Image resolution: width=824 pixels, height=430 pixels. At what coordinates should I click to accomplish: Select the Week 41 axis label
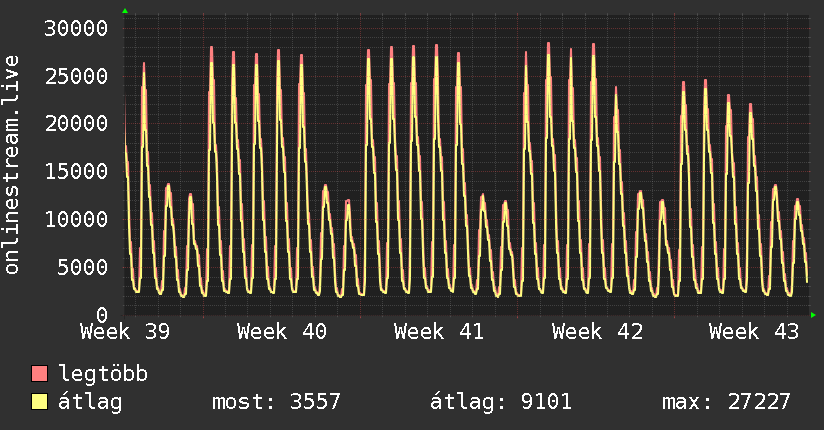click(439, 332)
